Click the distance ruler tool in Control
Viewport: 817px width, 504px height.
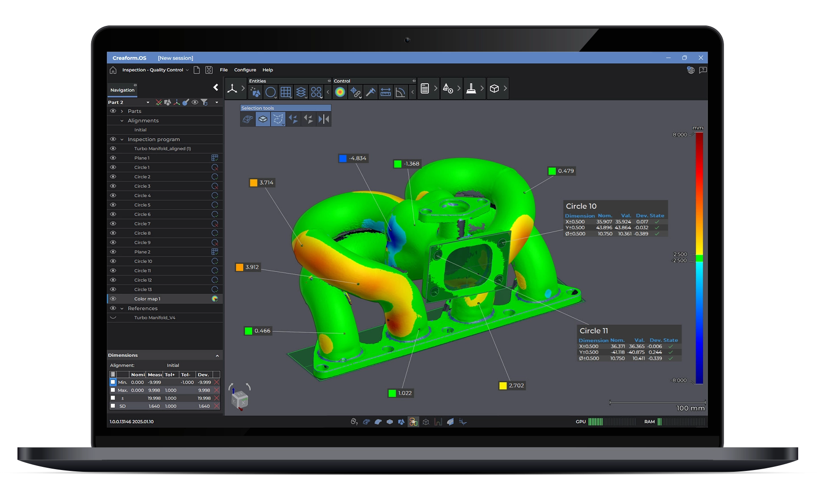coord(385,92)
